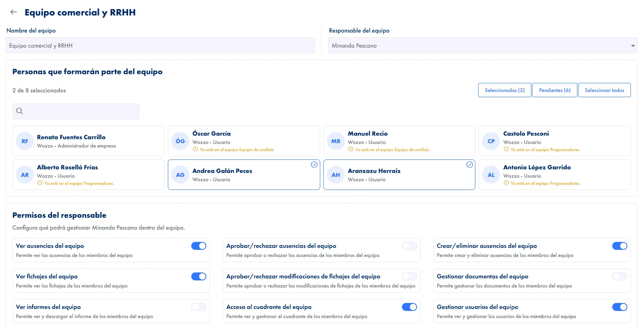Click the name Óscar García

point(211,134)
